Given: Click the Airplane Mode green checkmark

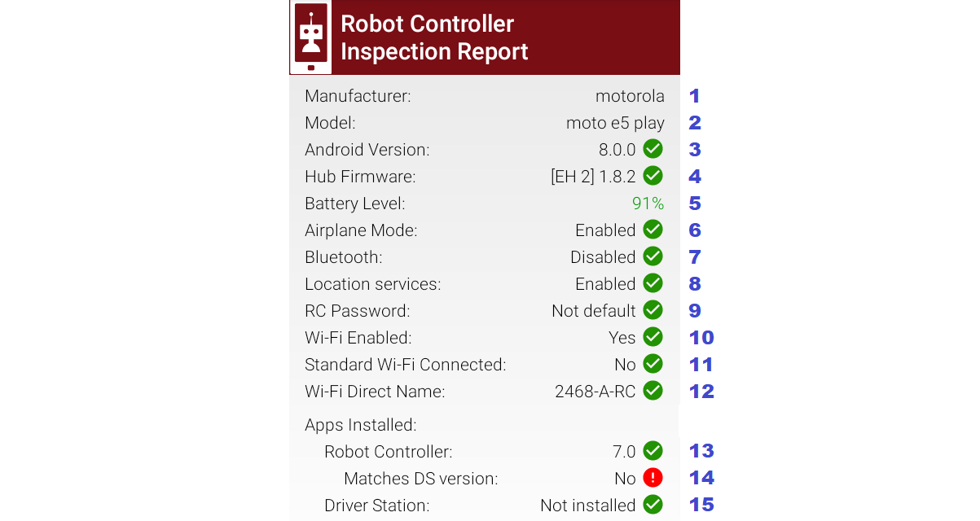Looking at the screenshot, I should [x=653, y=230].
